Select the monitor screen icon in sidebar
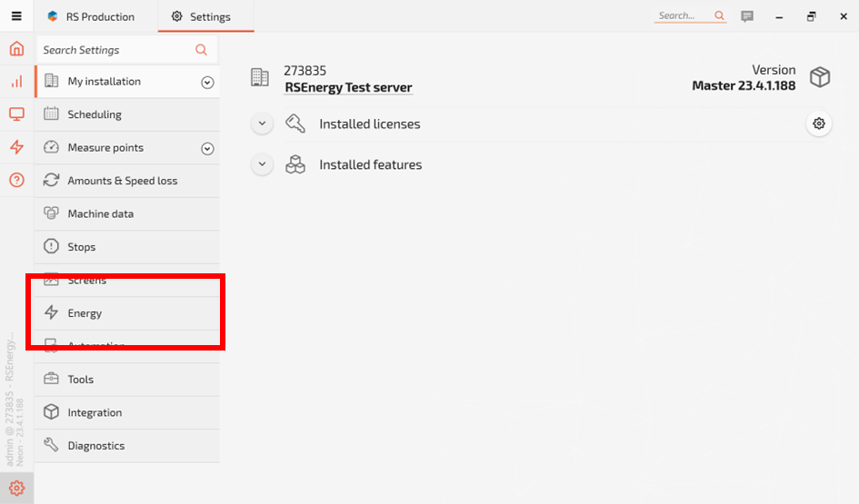This screenshot has width=859, height=504. [x=16, y=114]
